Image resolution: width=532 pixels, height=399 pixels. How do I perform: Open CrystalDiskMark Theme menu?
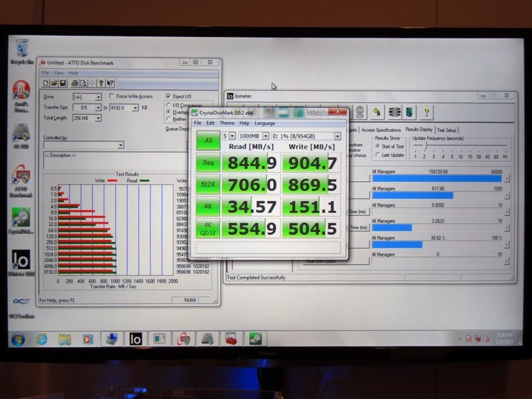(227, 123)
